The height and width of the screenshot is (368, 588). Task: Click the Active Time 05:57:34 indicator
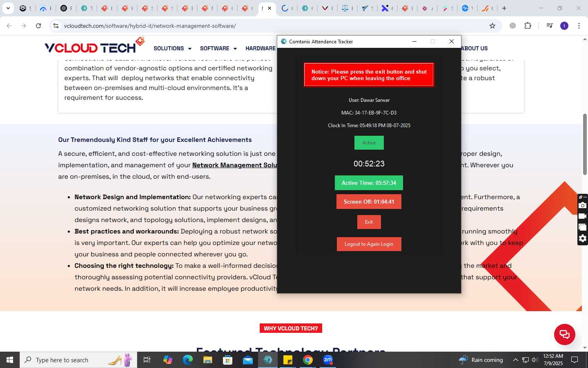click(x=369, y=183)
